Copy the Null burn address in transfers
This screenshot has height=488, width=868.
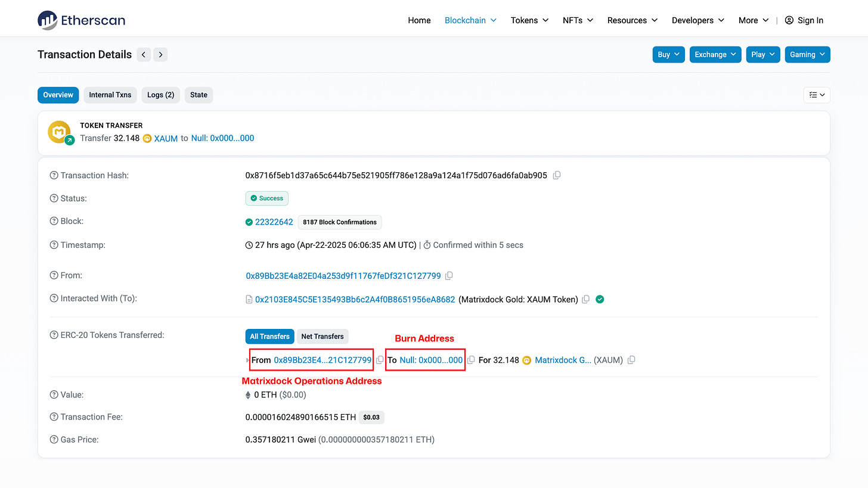coord(471,360)
